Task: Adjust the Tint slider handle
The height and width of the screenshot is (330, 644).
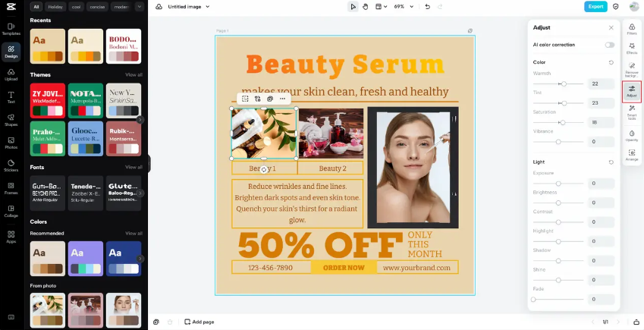Action: point(564,103)
